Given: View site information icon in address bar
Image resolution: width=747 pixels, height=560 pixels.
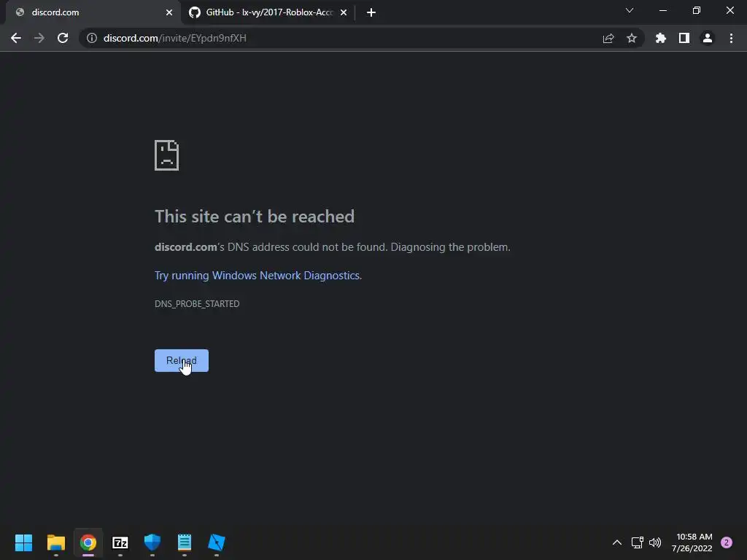Looking at the screenshot, I should tap(92, 38).
